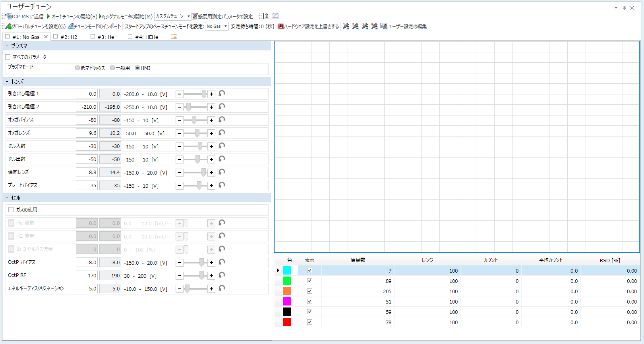Viewport: 644px width, 344px height.
Task: Click the 引き出し電極 2 value field -210.0
Action: click(x=87, y=107)
